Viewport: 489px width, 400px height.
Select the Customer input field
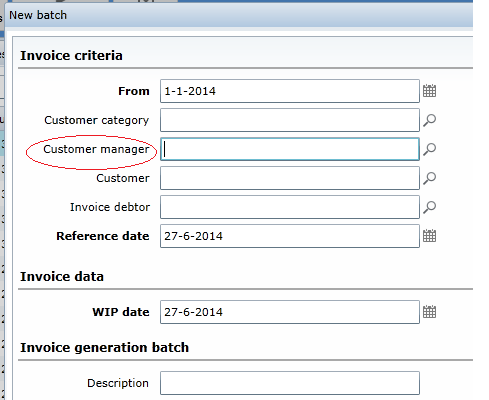click(x=290, y=178)
